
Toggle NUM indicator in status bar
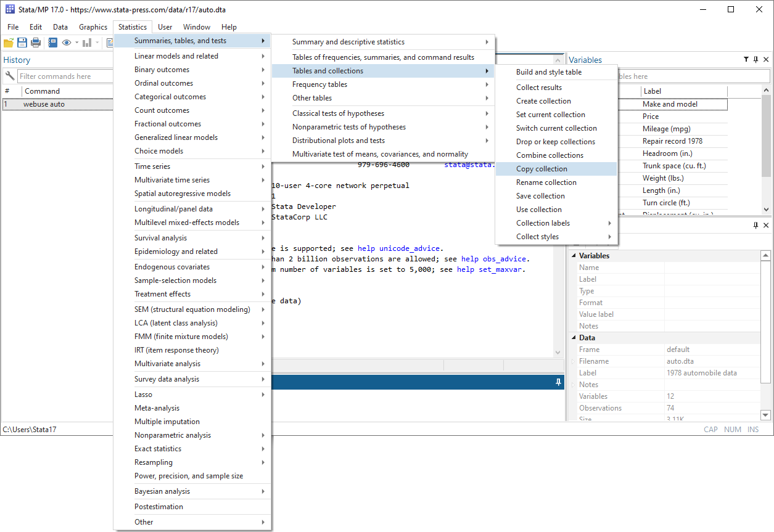click(733, 429)
